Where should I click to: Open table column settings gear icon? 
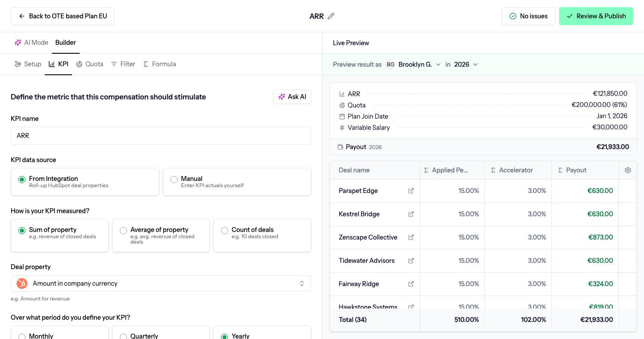(628, 170)
